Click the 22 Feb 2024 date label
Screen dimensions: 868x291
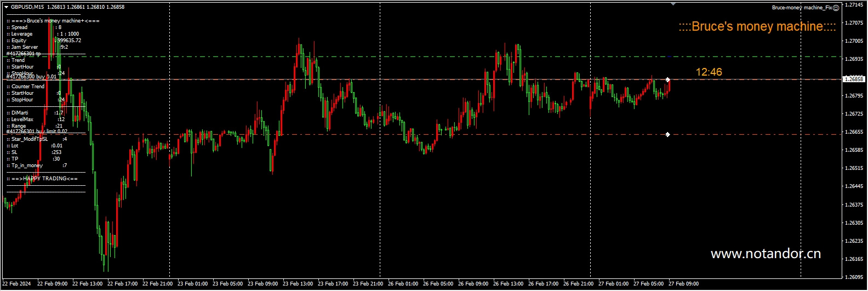17,284
